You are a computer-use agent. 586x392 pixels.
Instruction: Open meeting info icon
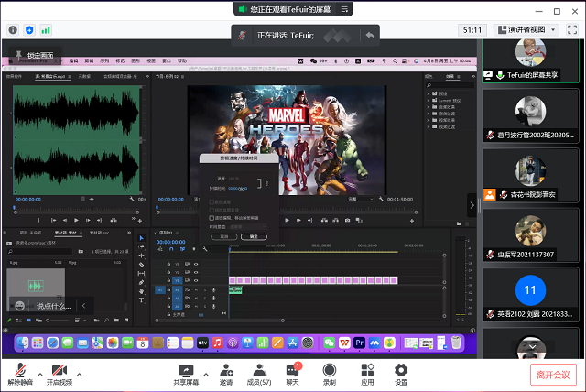point(13,30)
